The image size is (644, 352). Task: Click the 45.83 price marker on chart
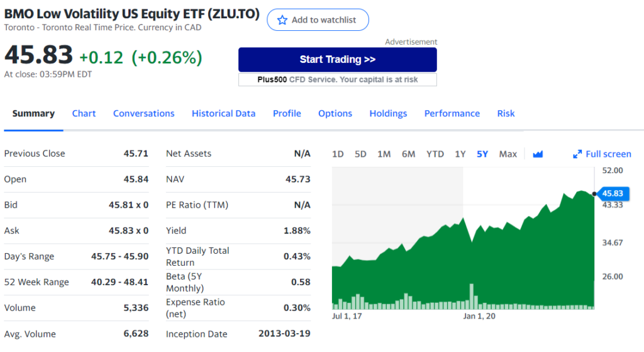tap(612, 193)
